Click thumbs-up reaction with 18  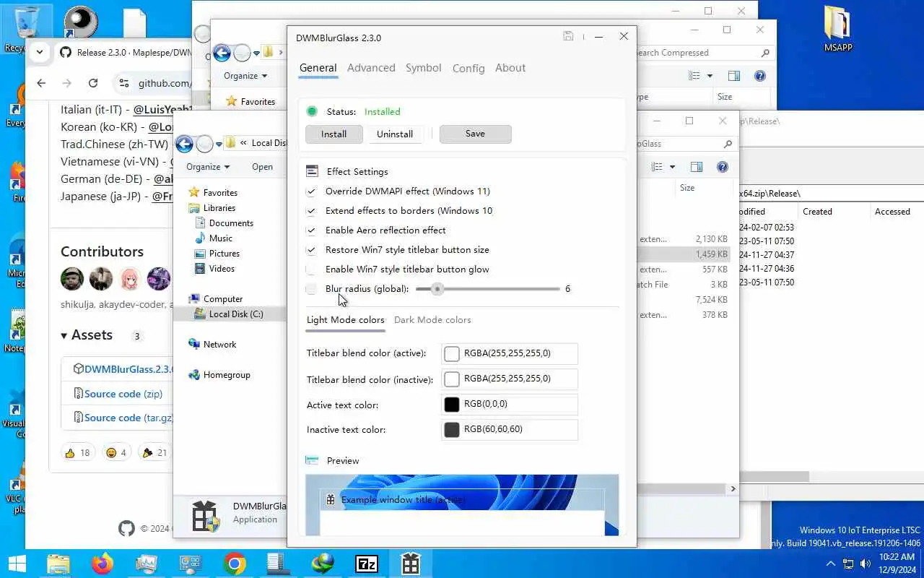(x=77, y=452)
